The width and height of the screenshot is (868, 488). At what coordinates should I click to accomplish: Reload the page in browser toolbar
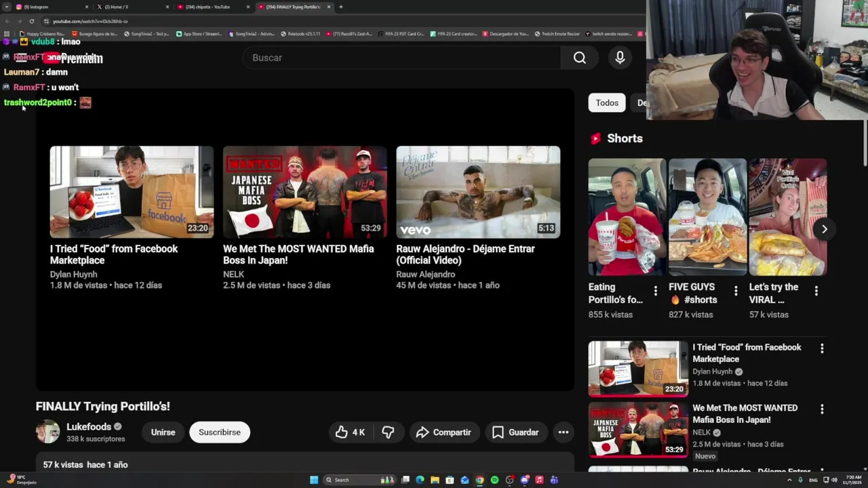point(31,21)
